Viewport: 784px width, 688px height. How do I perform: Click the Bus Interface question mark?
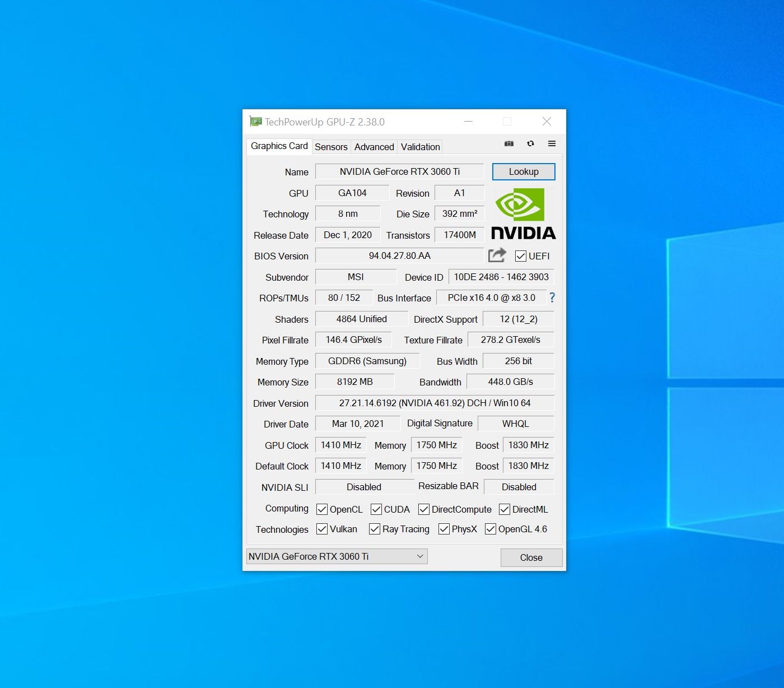point(552,297)
